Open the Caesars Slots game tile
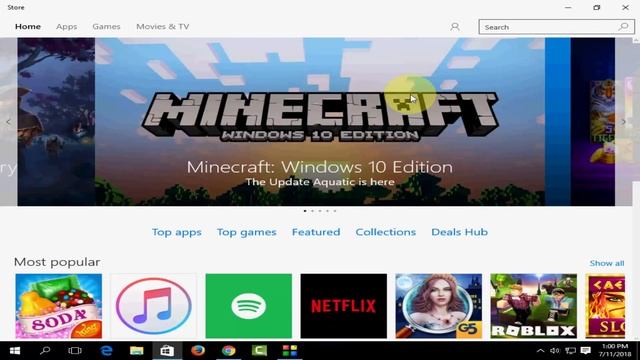The width and height of the screenshot is (640, 360). coord(605,306)
